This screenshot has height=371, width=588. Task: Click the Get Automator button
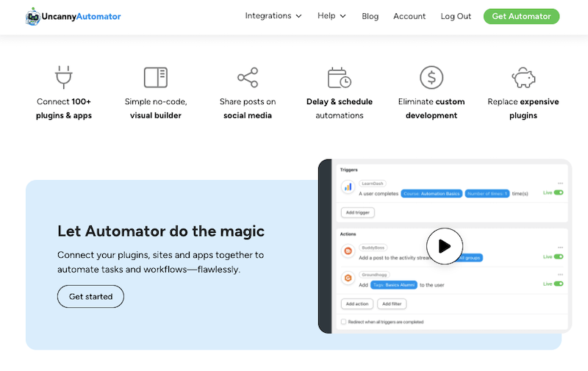tap(521, 16)
